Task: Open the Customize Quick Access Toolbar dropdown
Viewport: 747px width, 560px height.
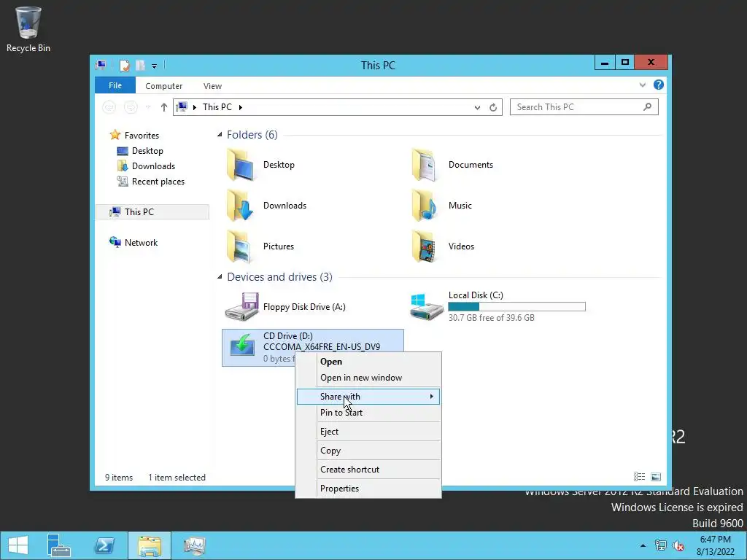Action: click(155, 66)
